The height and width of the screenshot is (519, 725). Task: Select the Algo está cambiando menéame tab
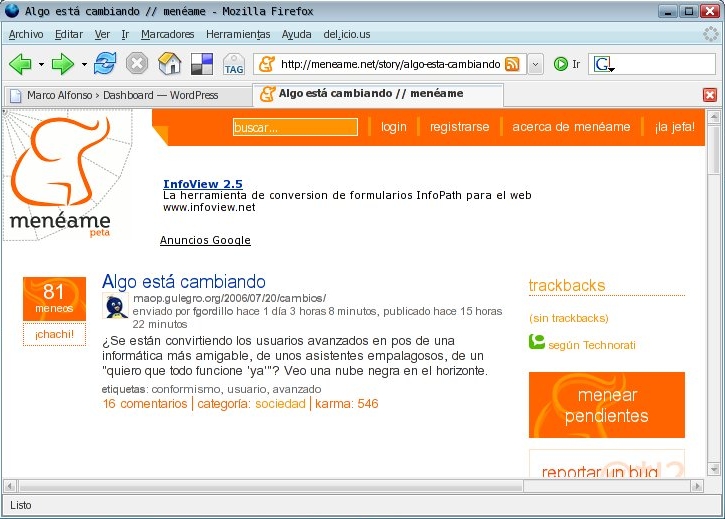coord(378,93)
